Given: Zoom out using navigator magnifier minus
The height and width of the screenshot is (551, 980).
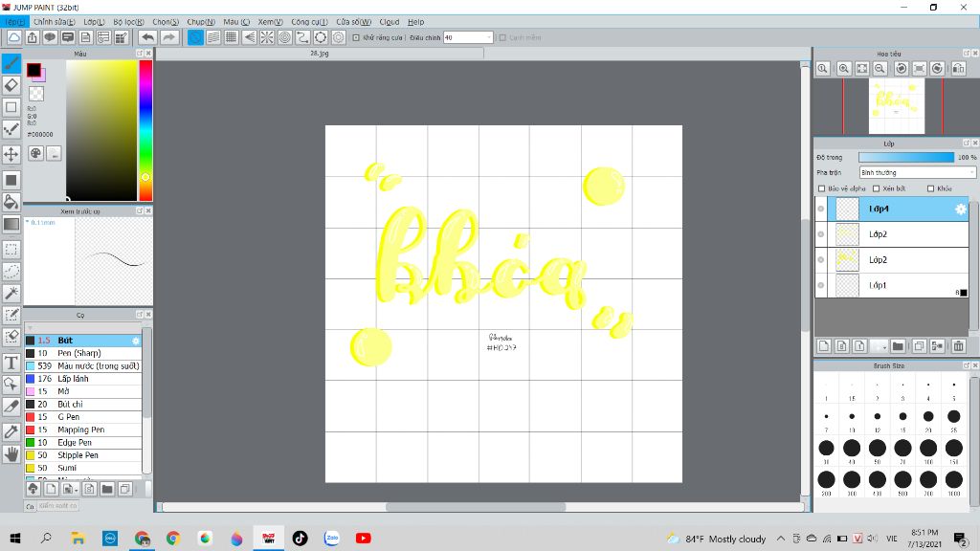Looking at the screenshot, I should [880, 69].
